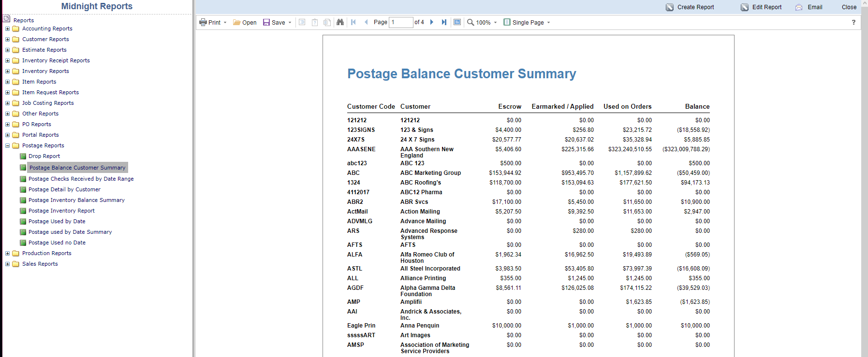Expand the Sales Reports folder
The image size is (868, 357).
click(x=7, y=264)
